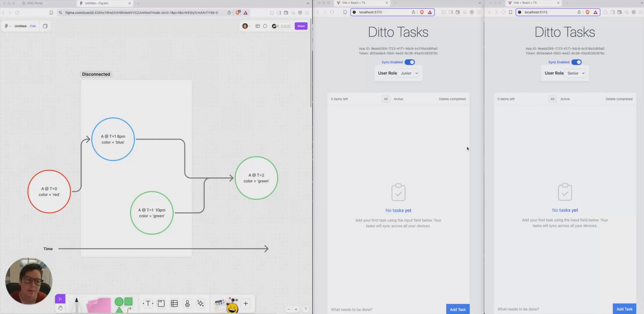Zoom in with the plus button in FigJam
Viewport: 644px width, 314px height.
[x=296, y=309]
